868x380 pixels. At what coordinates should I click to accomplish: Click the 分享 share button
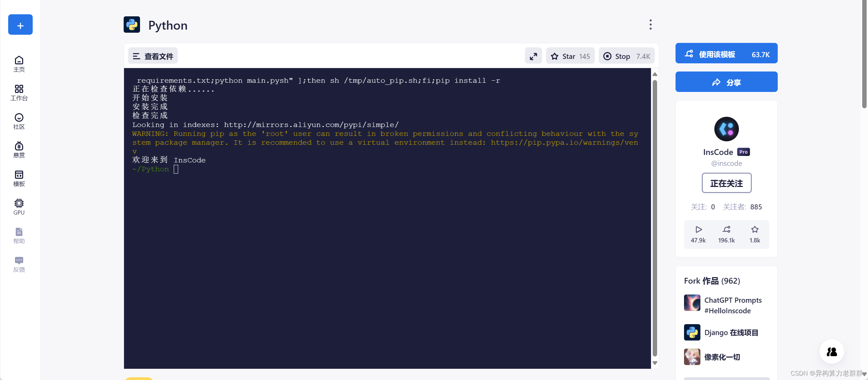726,82
